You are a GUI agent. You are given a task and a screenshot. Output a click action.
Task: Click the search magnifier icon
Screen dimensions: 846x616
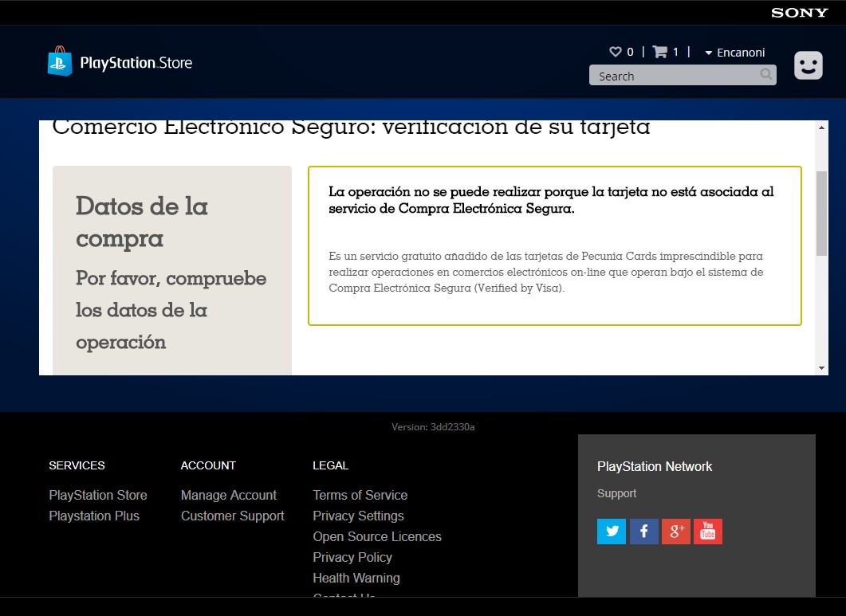coord(765,75)
